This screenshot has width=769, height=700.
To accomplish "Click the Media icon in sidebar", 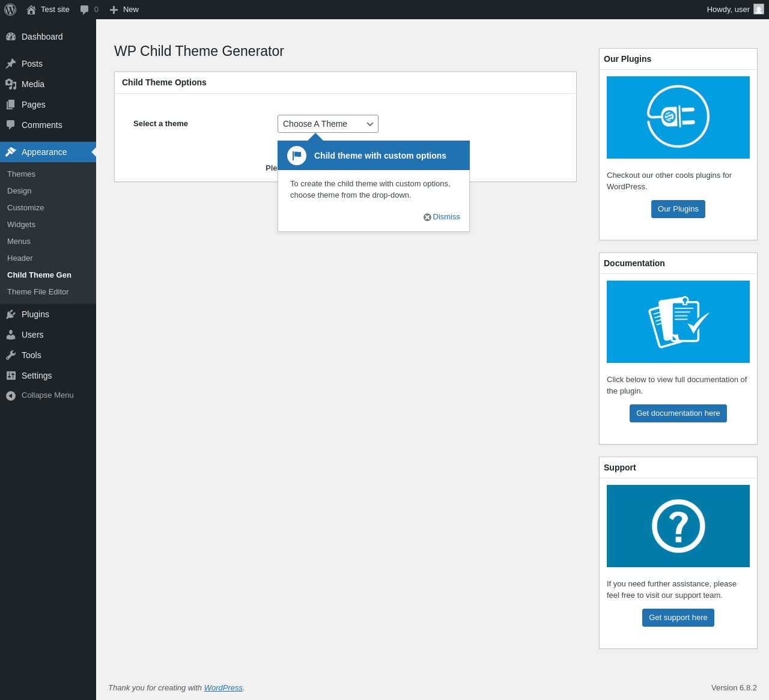I will (x=11, y=84).
